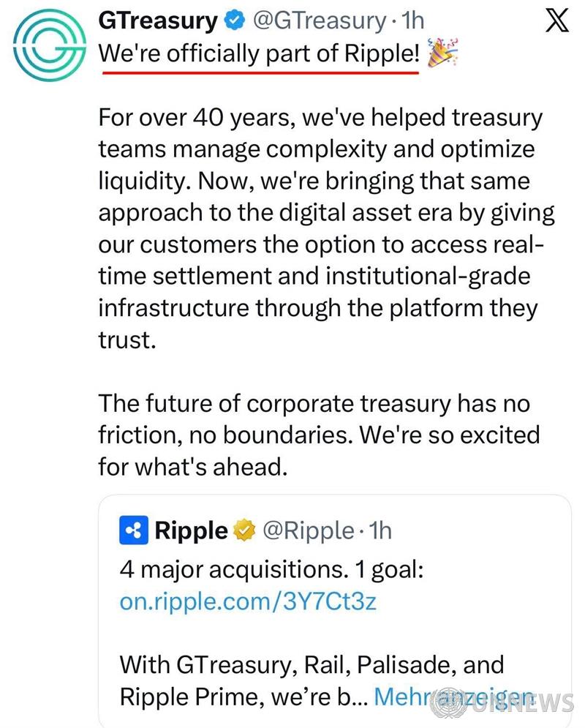Visit the @GTreasury handle
This screenshot has width=585, height=728.
point(319,22)
